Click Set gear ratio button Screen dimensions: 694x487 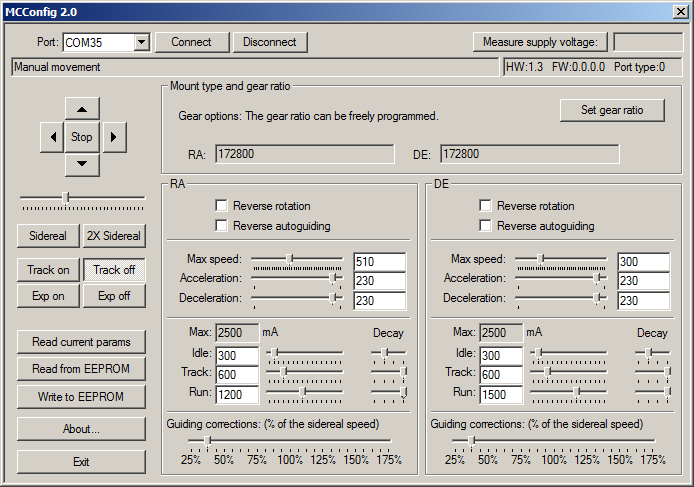pos(612,110)
